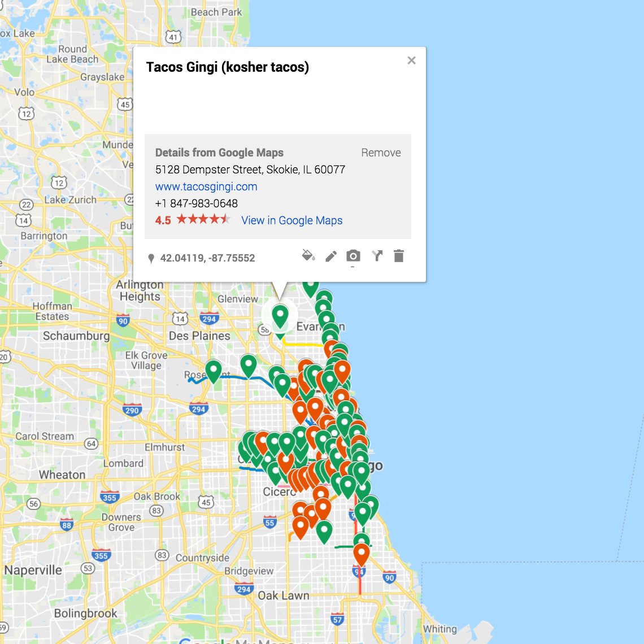Click the Tacos Gingi info window title
Viewport: 644px width, 644px height.
coord(228,67)
